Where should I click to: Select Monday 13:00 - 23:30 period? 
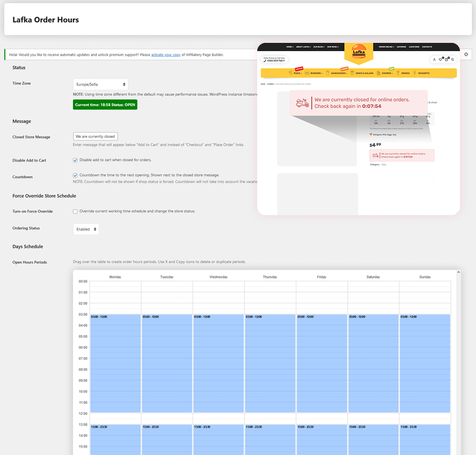pyautogui.click(x=115, y=440)
